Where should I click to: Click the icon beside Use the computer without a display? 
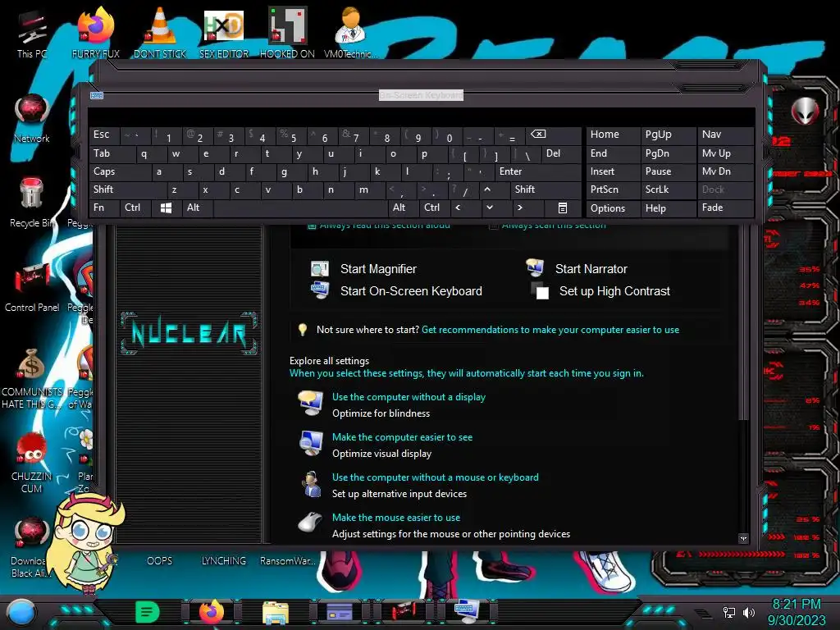(x=311, y=404)
